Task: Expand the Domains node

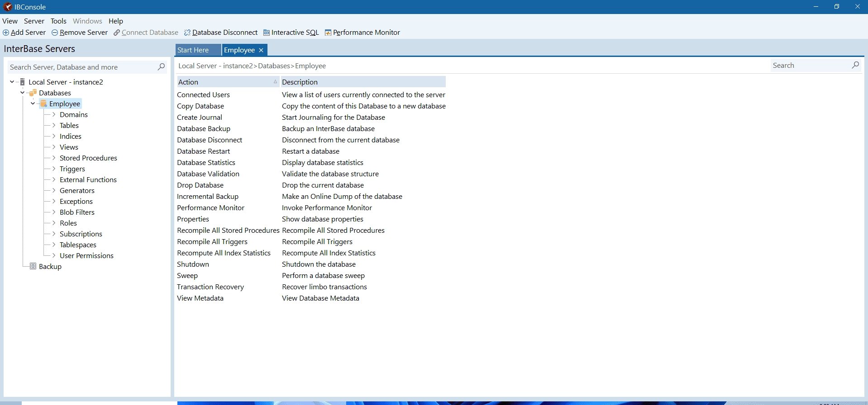Action: (54, 114)
